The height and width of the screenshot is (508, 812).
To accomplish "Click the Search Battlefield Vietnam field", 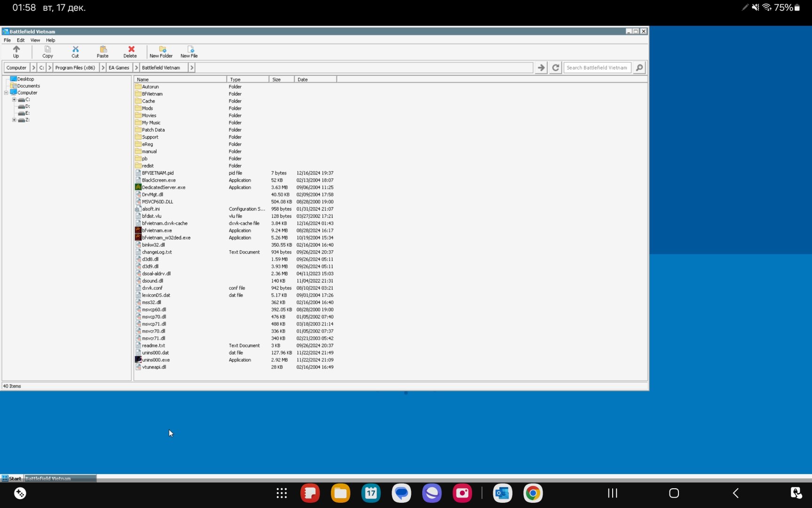I will coord(597,68).
